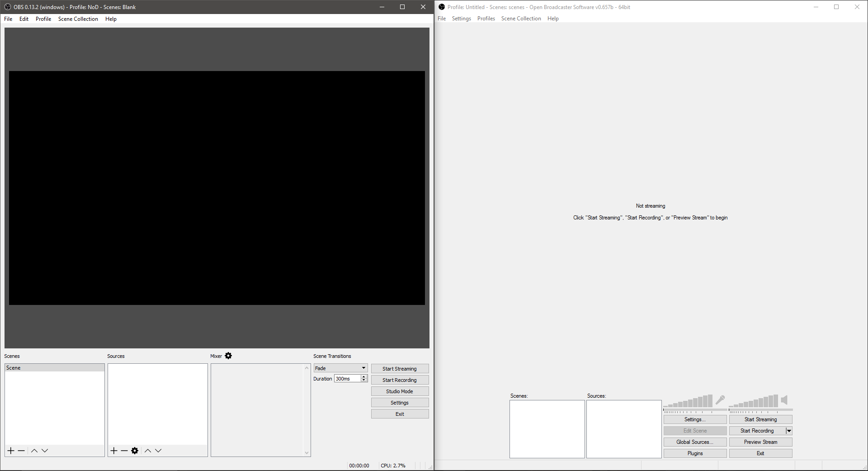Move scene down using the down-arrow icon

45,451
